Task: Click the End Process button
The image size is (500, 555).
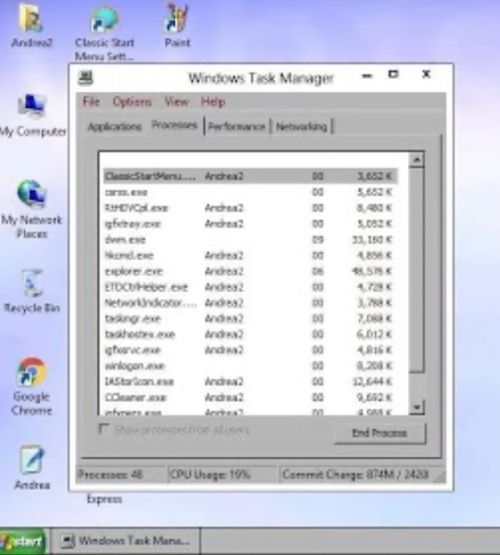Action: tap(380, 433)
